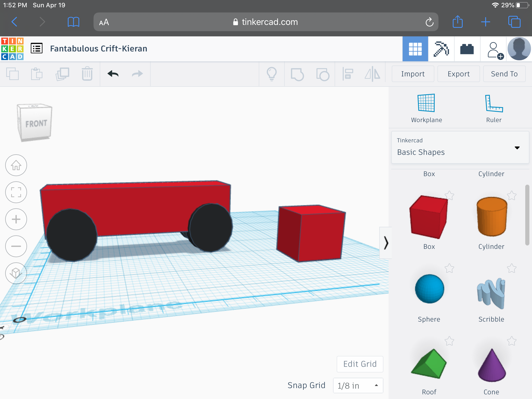The image size is (532, 399).
Task: Select the Workplane tool
Action: (426, 108)
